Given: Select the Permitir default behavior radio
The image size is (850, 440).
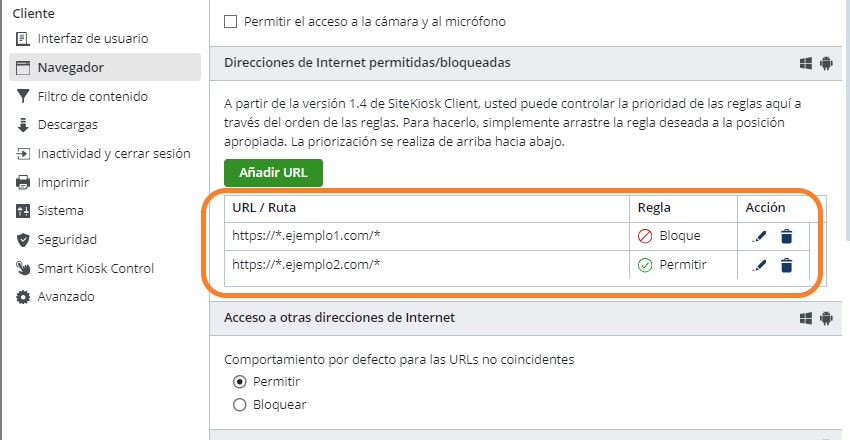Looking at the screenshot, I should point(239,382).
